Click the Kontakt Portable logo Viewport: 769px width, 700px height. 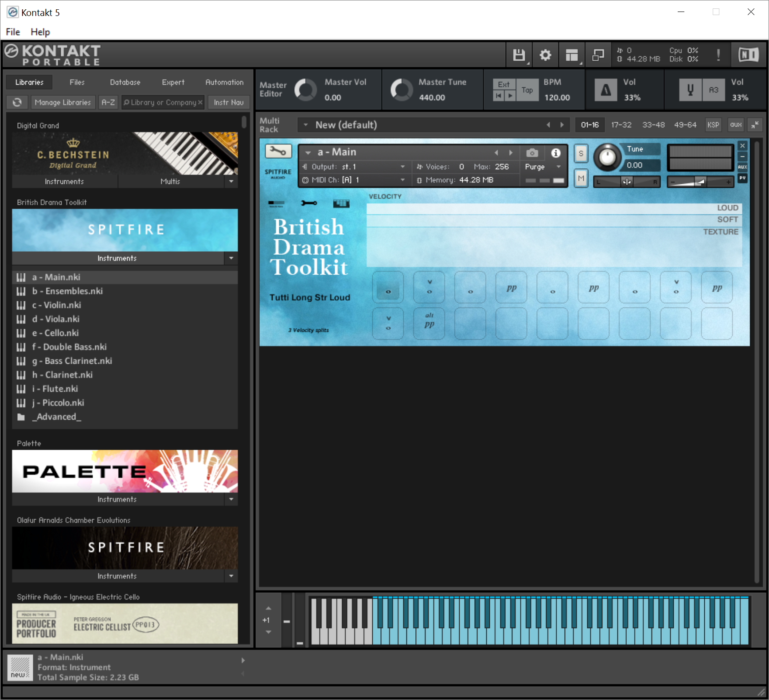53,55
